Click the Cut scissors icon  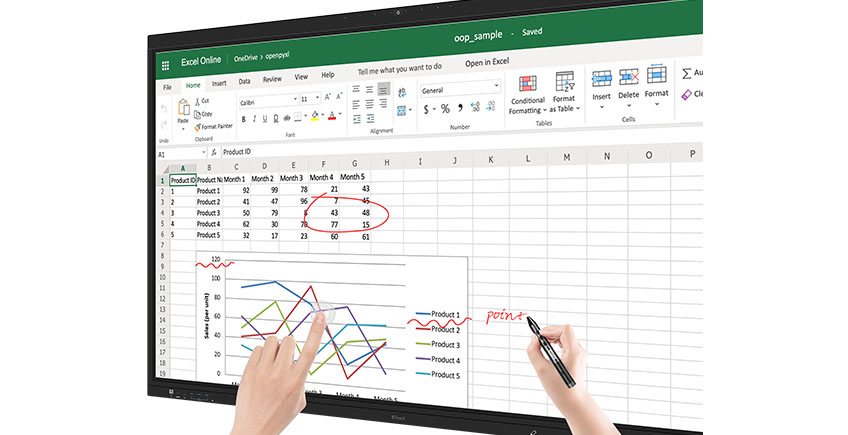coord(197,101)
